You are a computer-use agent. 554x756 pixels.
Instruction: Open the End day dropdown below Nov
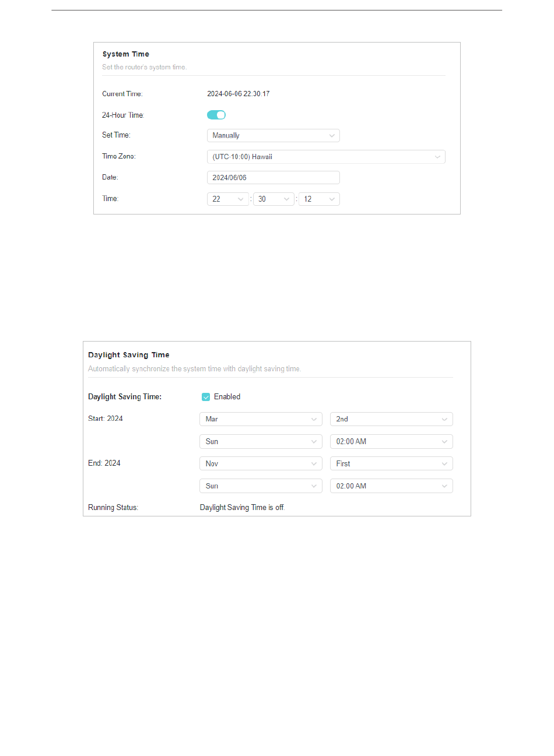click(x=261, y=486)
